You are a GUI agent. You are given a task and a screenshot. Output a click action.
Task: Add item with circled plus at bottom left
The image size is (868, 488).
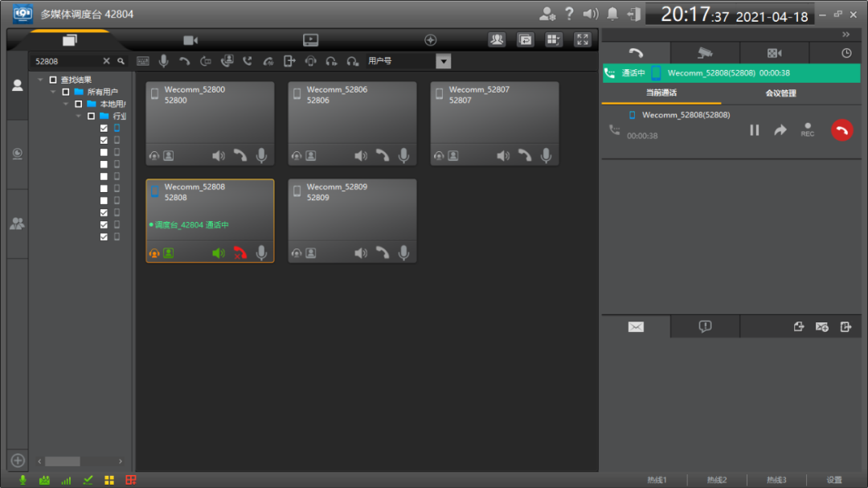pyautogui.click(x=18, y=461)
